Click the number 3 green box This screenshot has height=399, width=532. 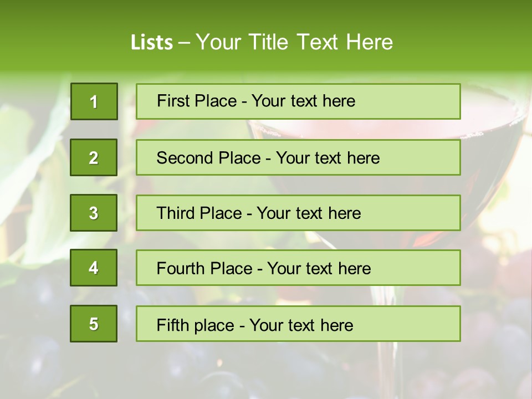point(94,213)
